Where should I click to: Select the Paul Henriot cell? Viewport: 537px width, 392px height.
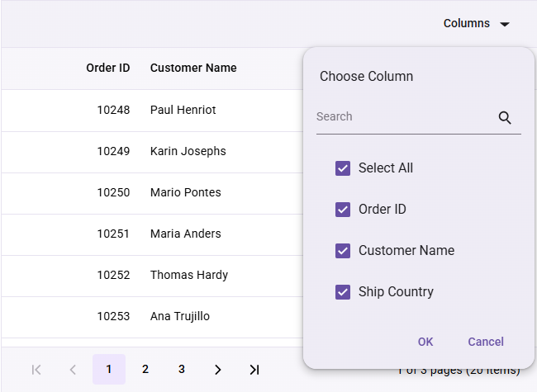point(183,110)
